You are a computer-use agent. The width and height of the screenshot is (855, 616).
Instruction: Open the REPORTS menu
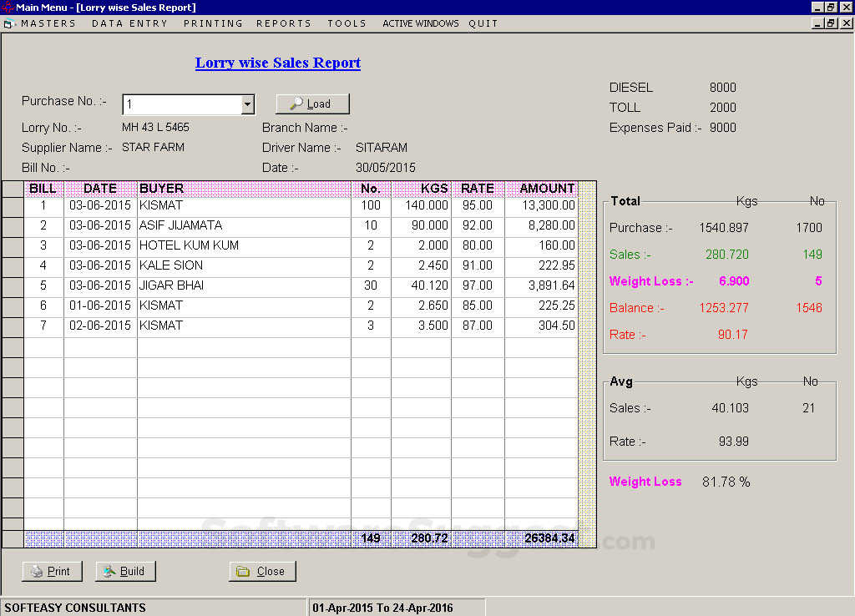[284, 23]
